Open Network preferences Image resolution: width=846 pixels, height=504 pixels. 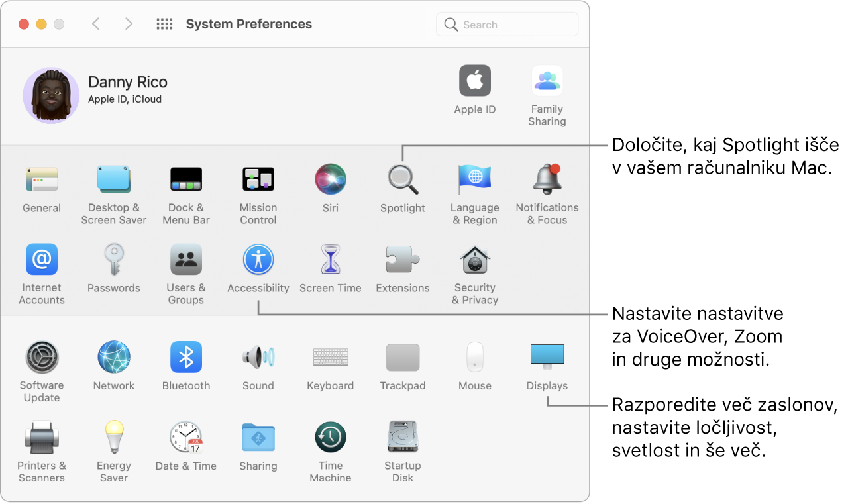(x=114, y=358)
